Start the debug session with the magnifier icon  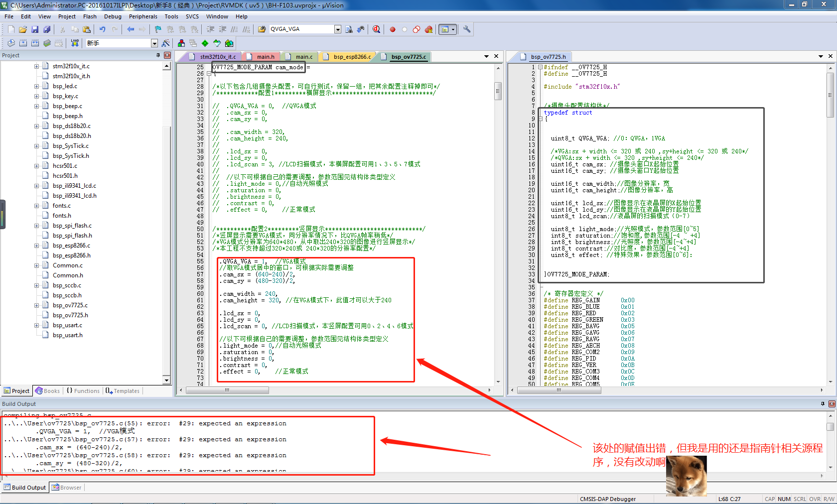376,29
